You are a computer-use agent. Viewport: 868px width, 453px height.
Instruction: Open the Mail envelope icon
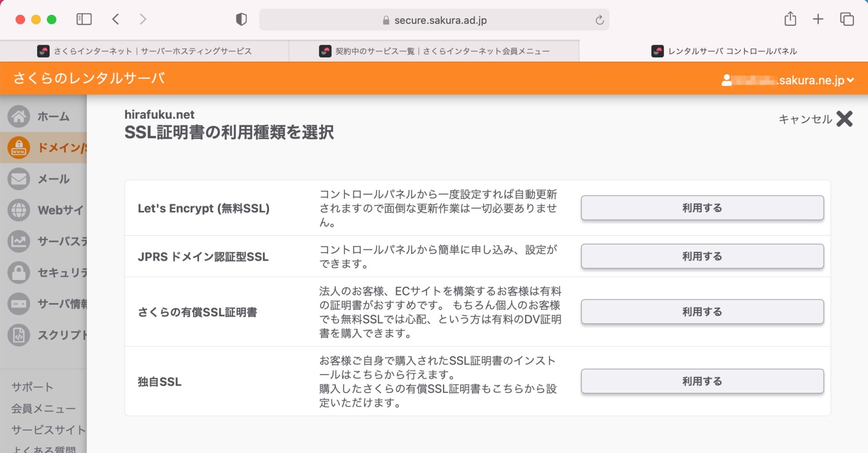tap(19, 179)
